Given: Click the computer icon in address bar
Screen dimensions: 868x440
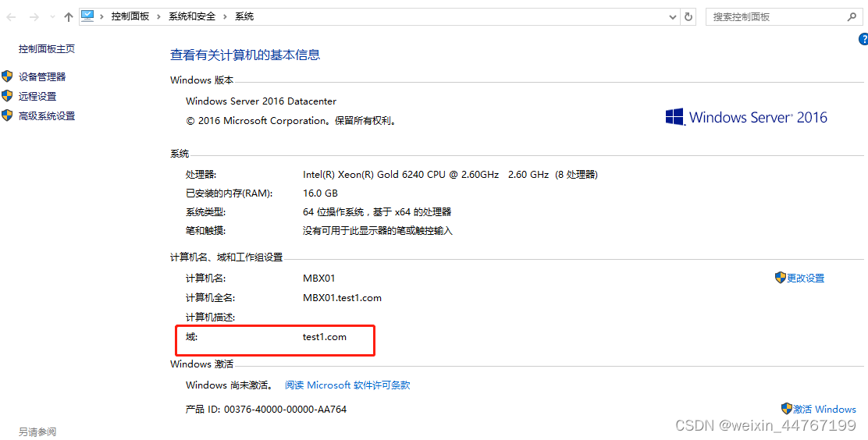Looking at the screenshot, I should (87, 16).
